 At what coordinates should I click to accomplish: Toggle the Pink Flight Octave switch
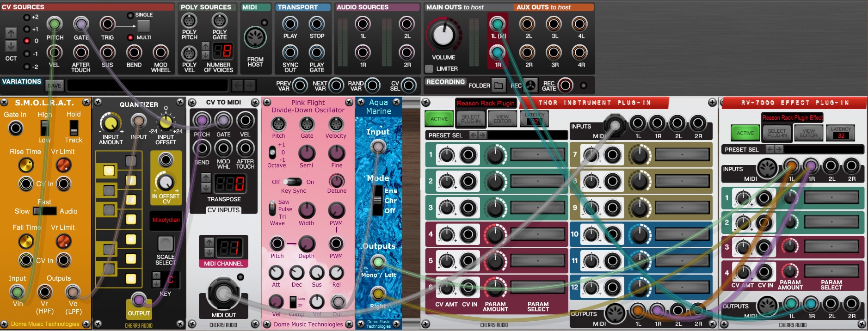pos(272,152)
